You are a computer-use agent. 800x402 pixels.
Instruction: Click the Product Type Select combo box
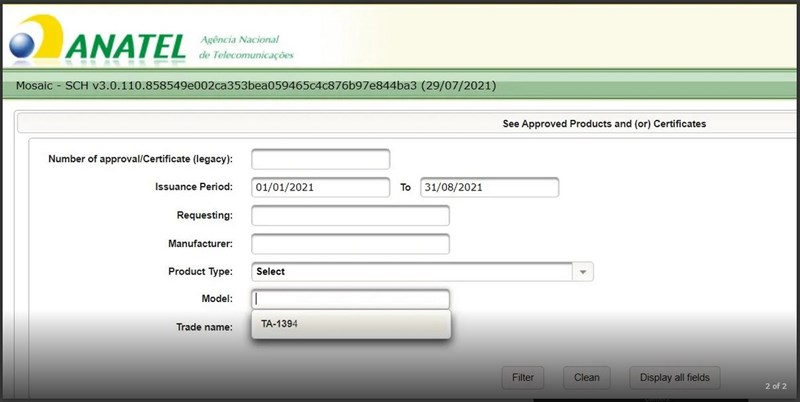pyautogui.click(x=422, y=272)
